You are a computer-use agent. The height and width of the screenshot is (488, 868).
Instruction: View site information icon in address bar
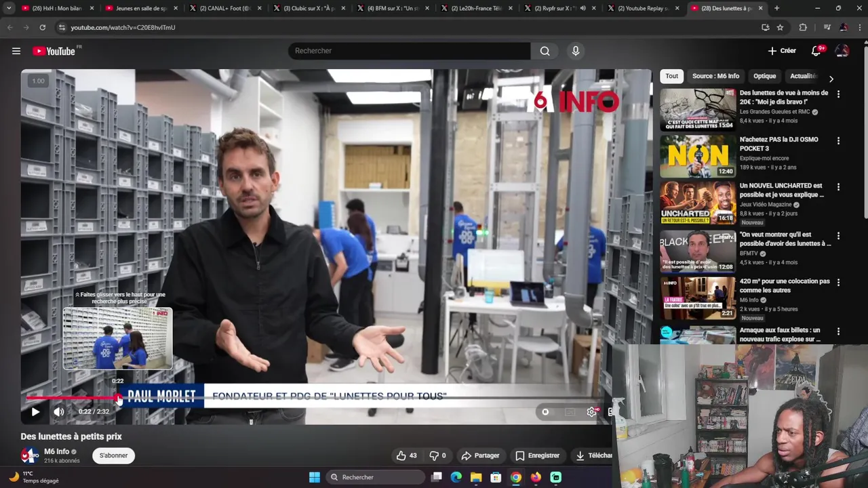(x=62, y=27)
